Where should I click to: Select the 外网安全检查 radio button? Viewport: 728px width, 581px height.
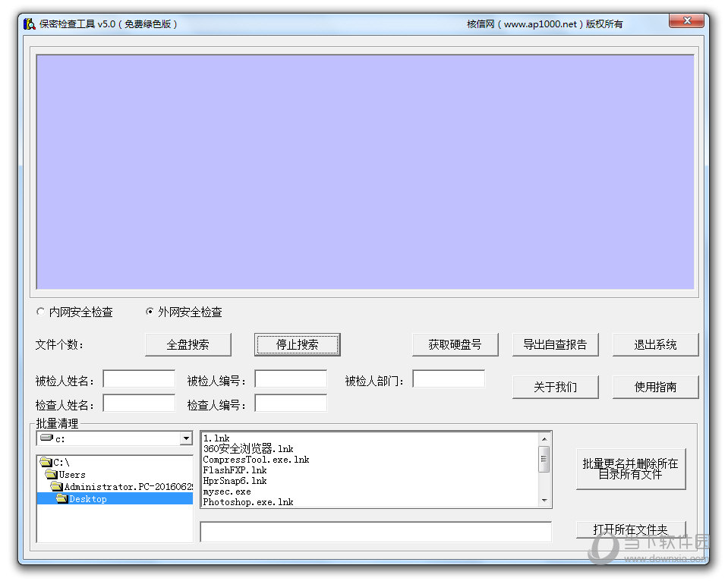point(150,312)
